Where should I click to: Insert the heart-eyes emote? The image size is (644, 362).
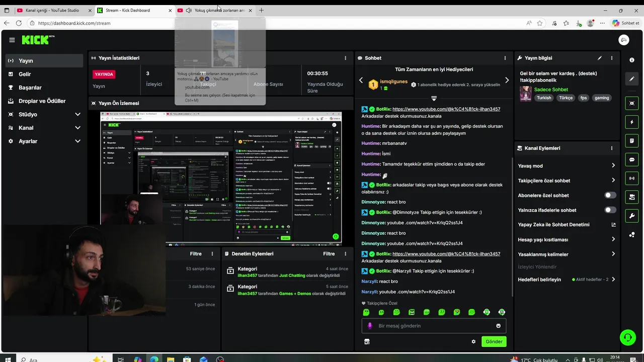pos(457,312)
